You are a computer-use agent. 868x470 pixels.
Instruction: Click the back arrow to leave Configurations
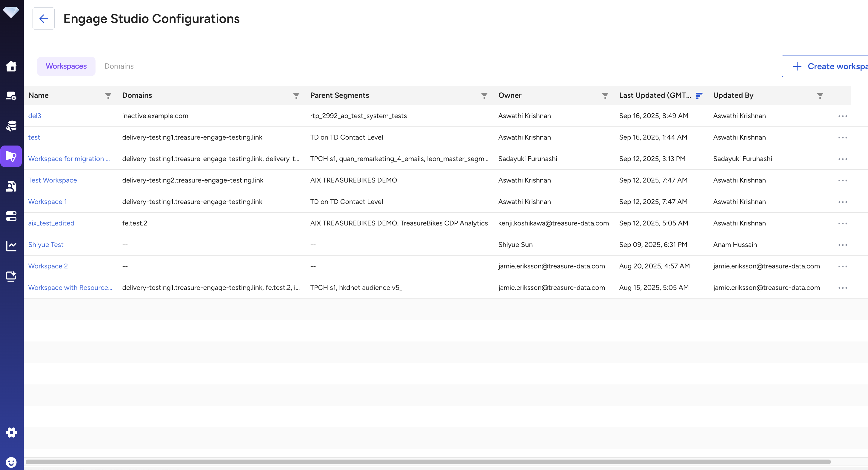click(44, 18)
